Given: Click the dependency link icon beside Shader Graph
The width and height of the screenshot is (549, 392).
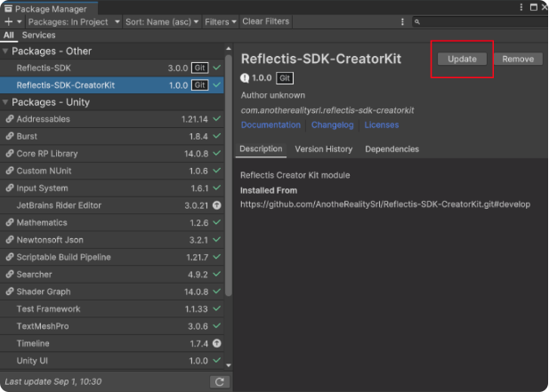Looking at the screenshot, I should pyautogui.click(x=10, y=292).
